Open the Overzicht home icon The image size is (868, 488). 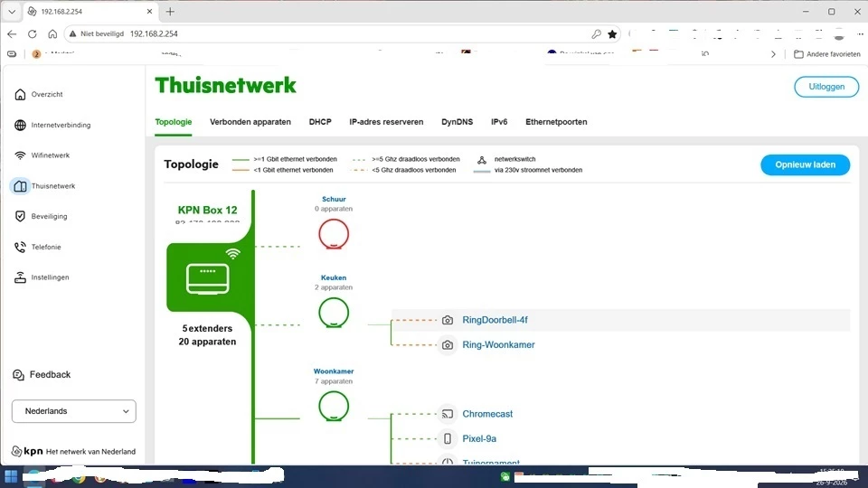20,95
